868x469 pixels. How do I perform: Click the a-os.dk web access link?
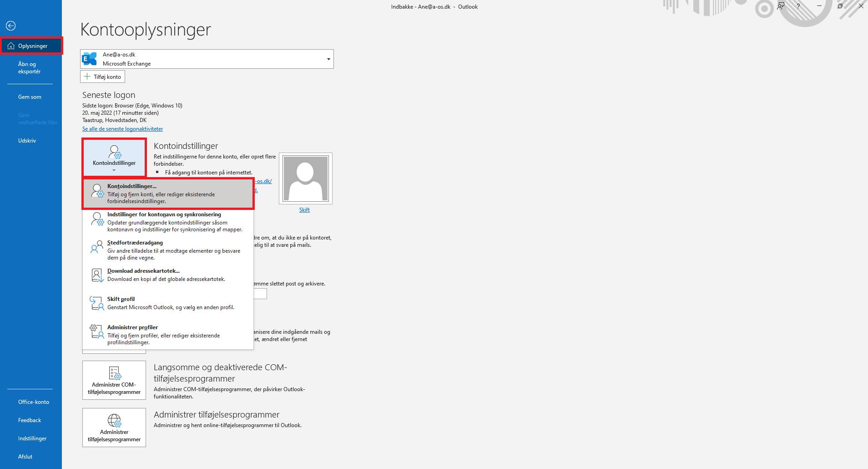click(263, 181)
